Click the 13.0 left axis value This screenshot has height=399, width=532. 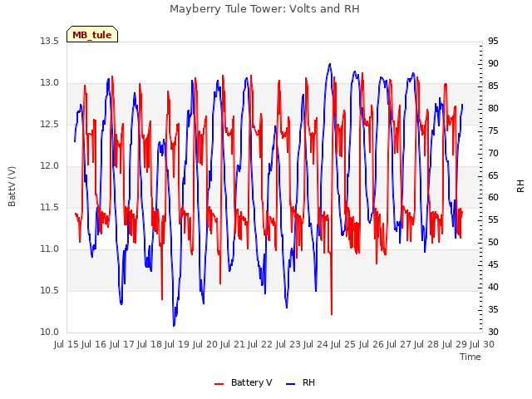click(x=50, y=83)
